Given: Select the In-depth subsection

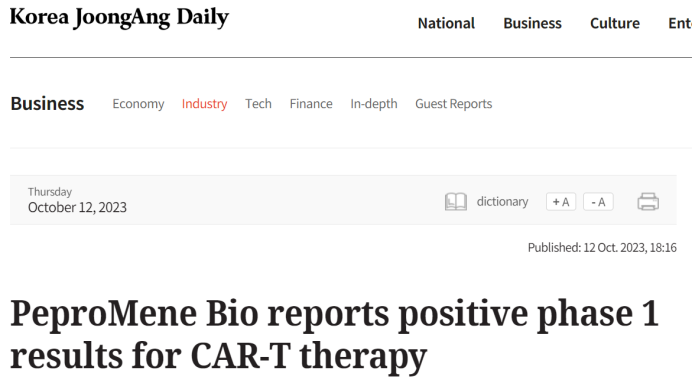Looking at the screenshot, I should coord(374,104).
